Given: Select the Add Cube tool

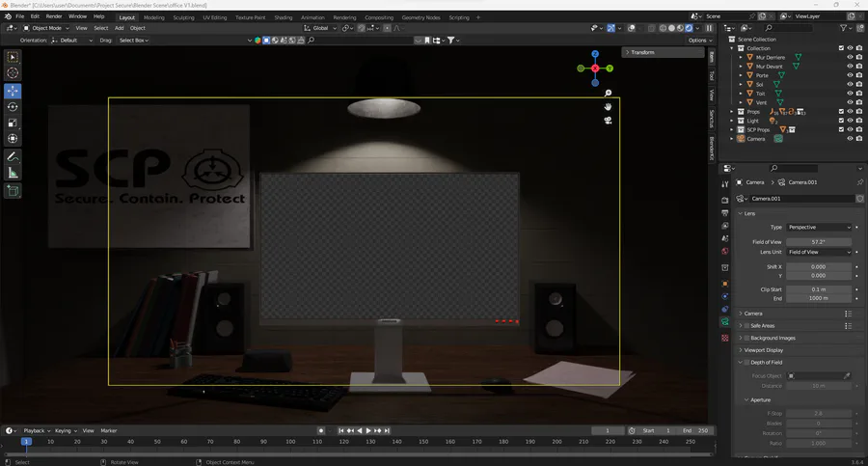Looking at the screenshot, I should pyautogui.click(x=13, y=191).
